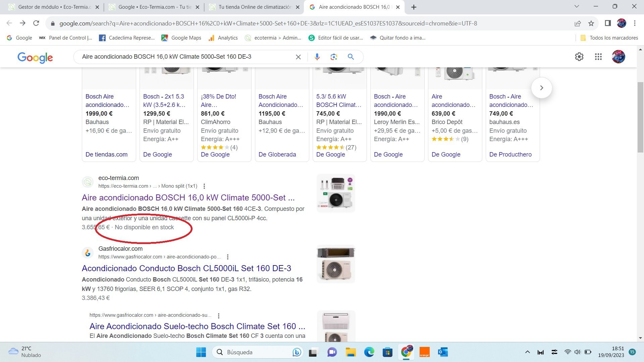This screenshot has height=362, width=644.
Task: Open Outlook from the taskbar
Action: tap(443, 352)
